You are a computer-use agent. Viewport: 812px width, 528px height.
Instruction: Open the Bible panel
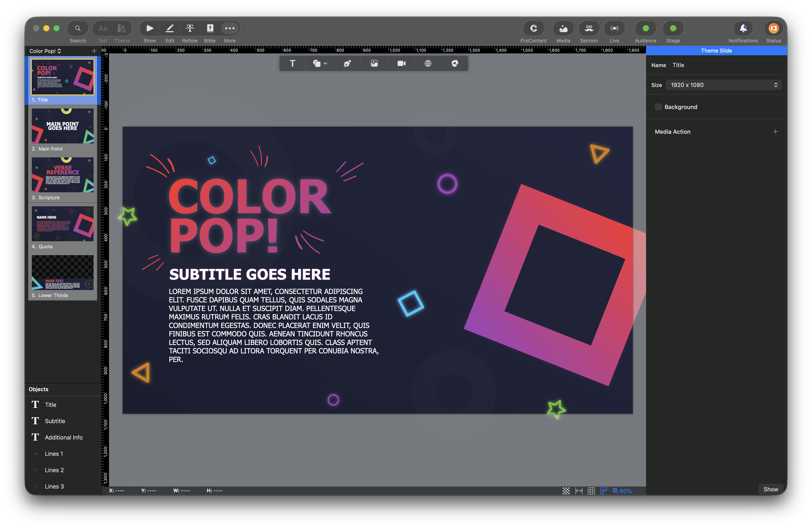point(210,29)
